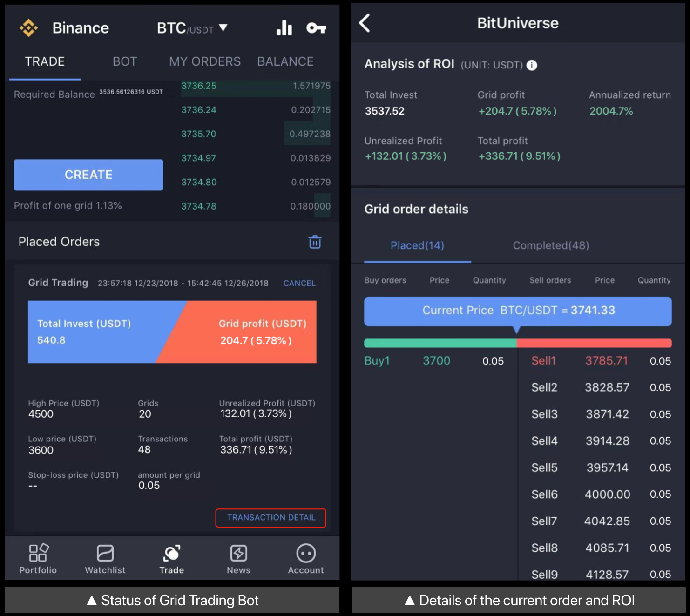Switch to the BOT tab
Image resolution: width=690 pixels, height=616 pixels.
coord(125,61)
